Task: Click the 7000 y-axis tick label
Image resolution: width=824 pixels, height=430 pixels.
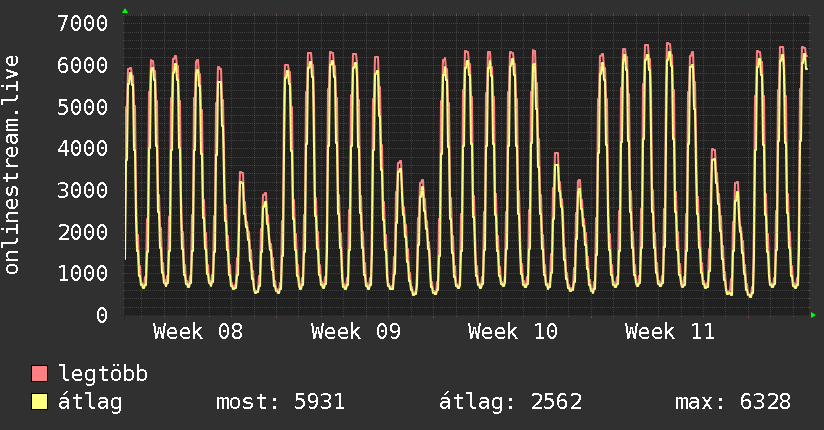Action: pos(83,23)
